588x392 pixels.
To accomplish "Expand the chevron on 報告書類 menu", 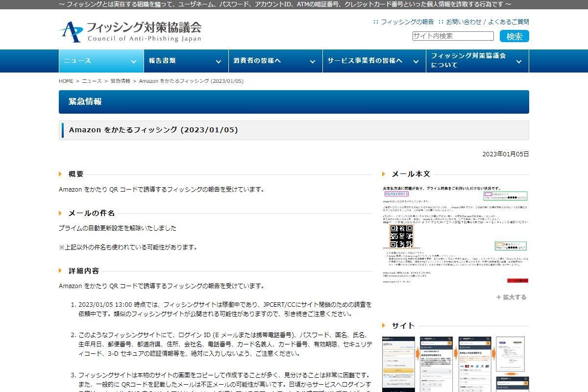I will click(x=219, y=62).
